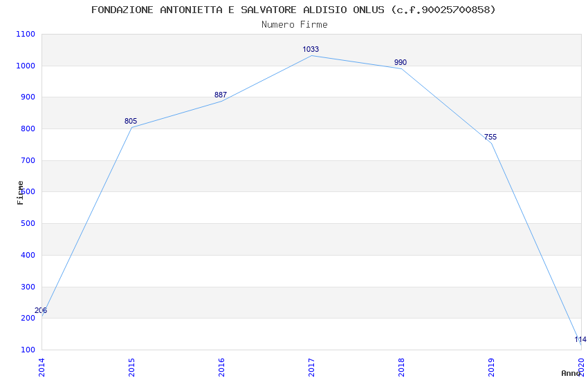588x380 pixels.
Task: Click the y-axis value 800
Action: pyautogui.click(x=28, y=129)
